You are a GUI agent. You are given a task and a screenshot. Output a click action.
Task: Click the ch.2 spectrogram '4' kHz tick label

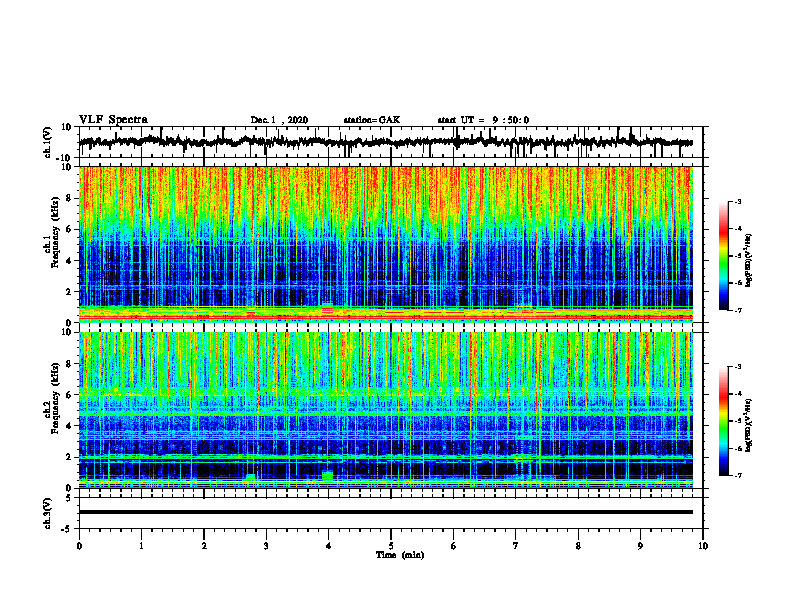[x=70, y=426]
